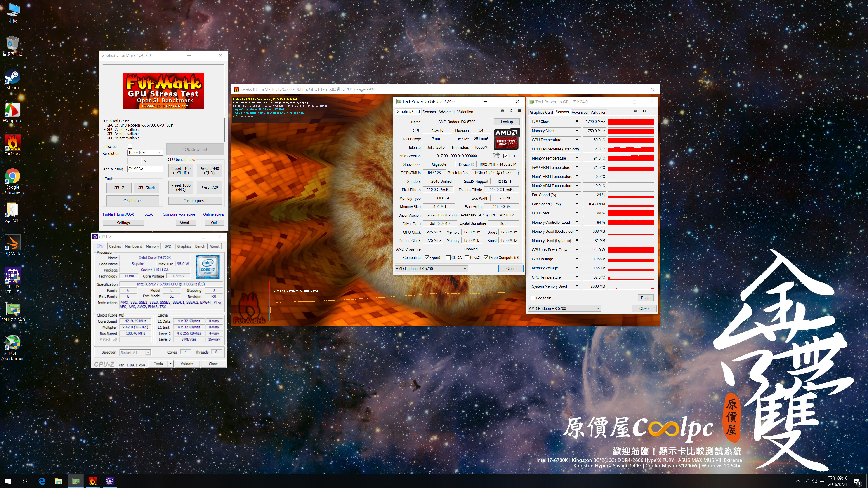Image resolution: width=868 pixels, height=488 pixels.
Task: Open the FurMark desktop shortcut
Action: coord(12,146)
